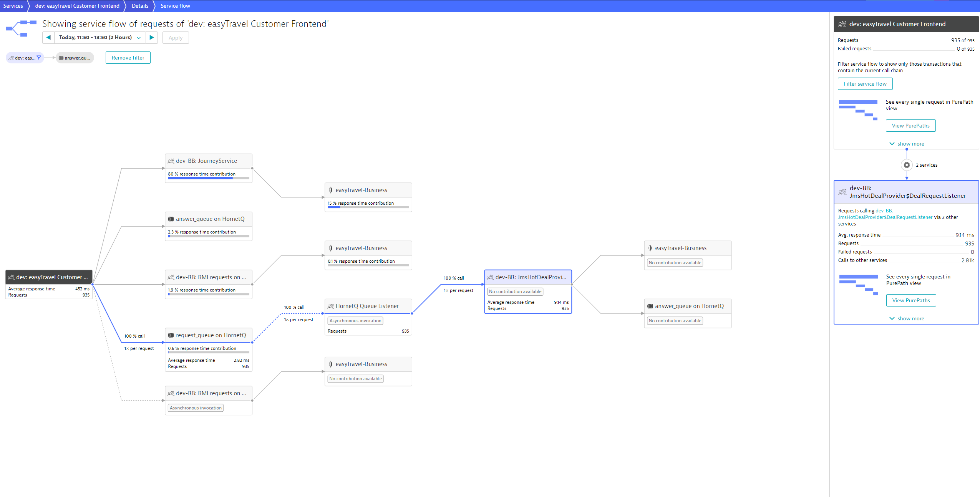The image size is (980, 497).
Task: Click JourneyService node service icon
Action: click(171, 161)
